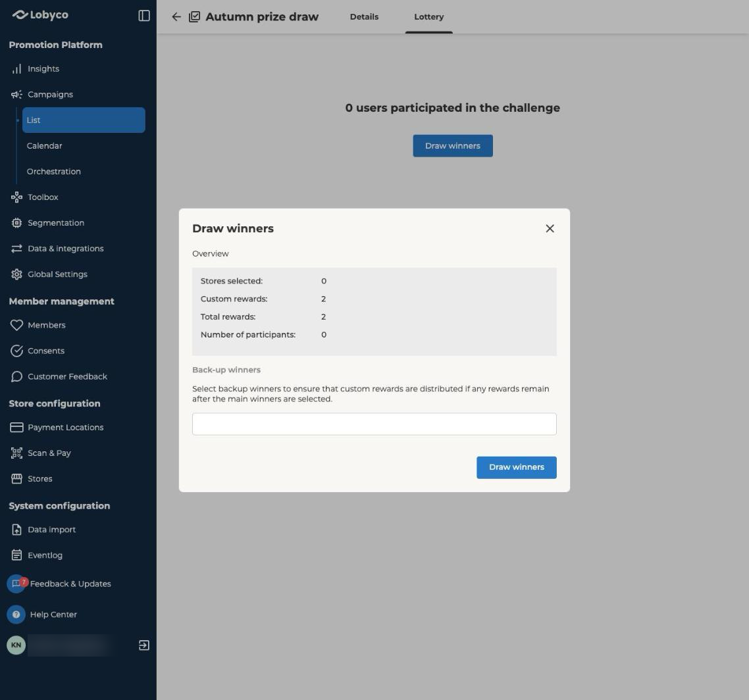Screen dimensions: 749x700
Task: Click the Global Settings gear icon
Action: (x=16, y=274)
